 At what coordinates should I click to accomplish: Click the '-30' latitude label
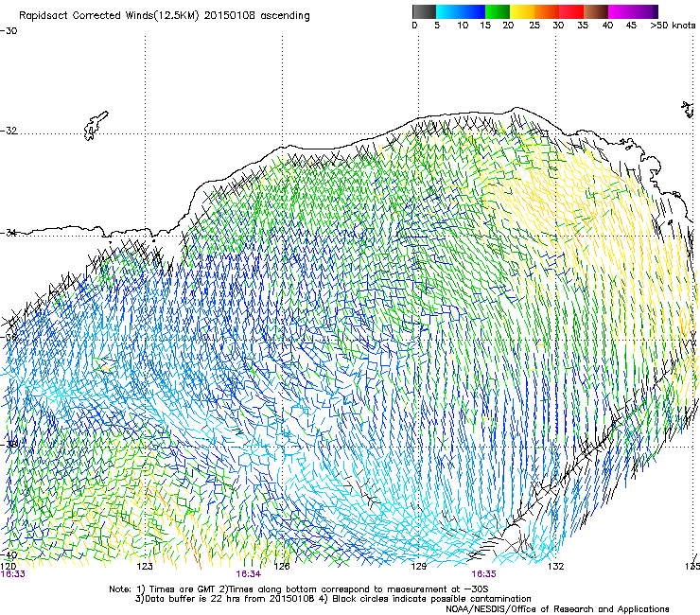point(9,31)
